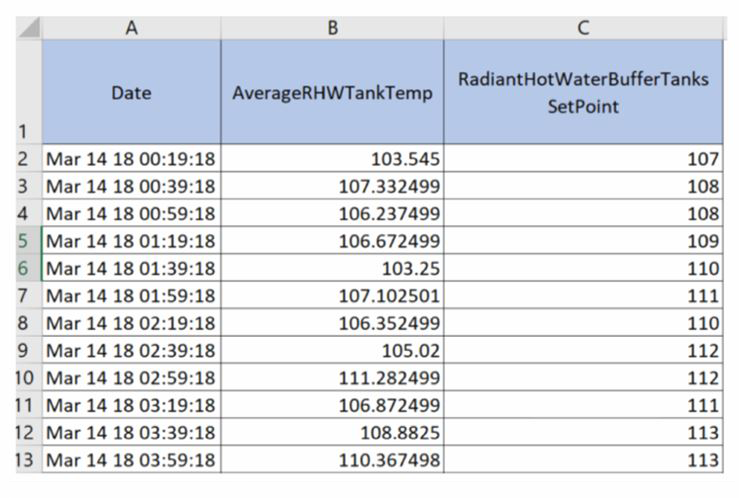Click the RadiantHotWaterBufferTanks SetPoint header cell
This screenshot has width=739, height=498.
[583, 92]
